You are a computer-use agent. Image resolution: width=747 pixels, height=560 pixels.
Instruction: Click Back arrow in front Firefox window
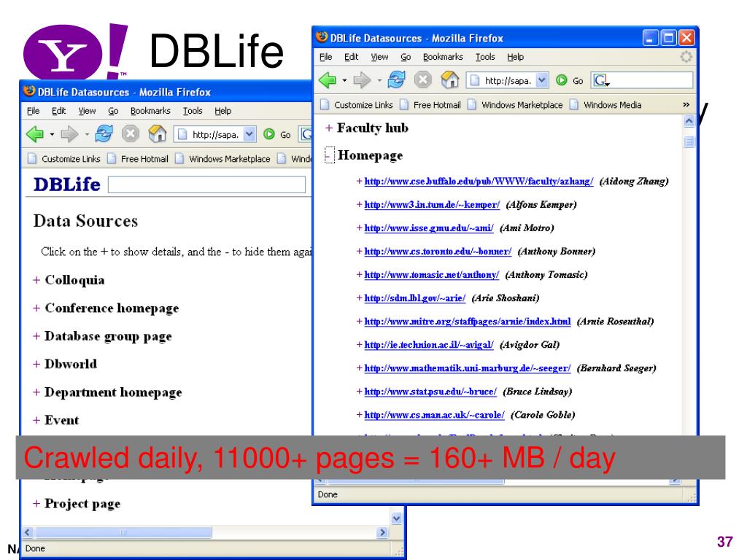[328, 80]
